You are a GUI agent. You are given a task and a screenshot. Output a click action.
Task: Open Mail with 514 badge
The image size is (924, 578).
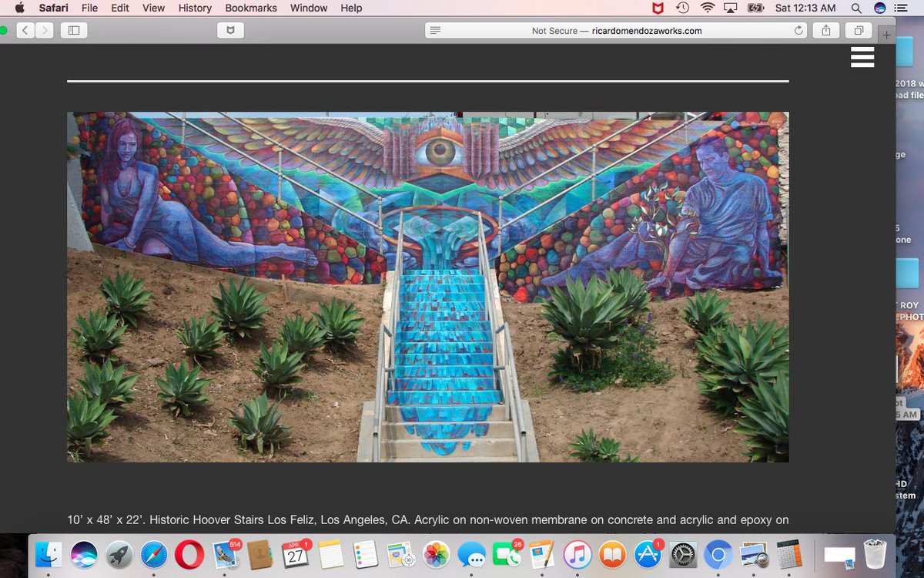point(225,554)
